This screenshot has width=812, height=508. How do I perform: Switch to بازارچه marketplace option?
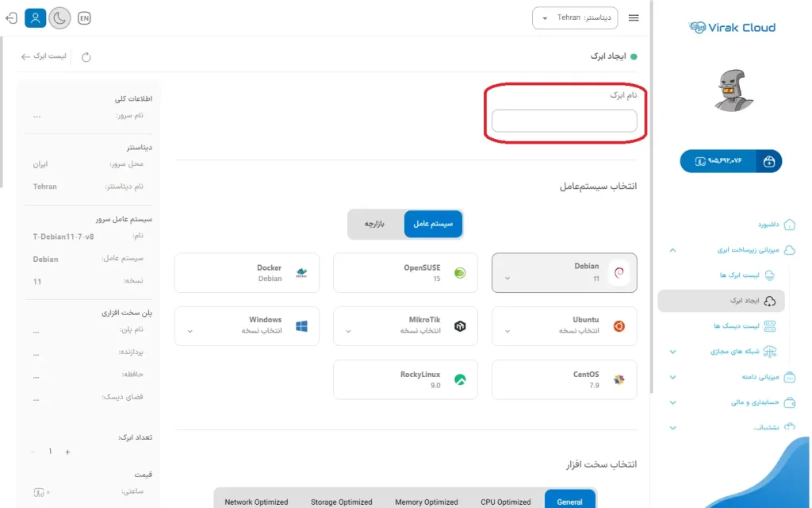coord(375,224)
